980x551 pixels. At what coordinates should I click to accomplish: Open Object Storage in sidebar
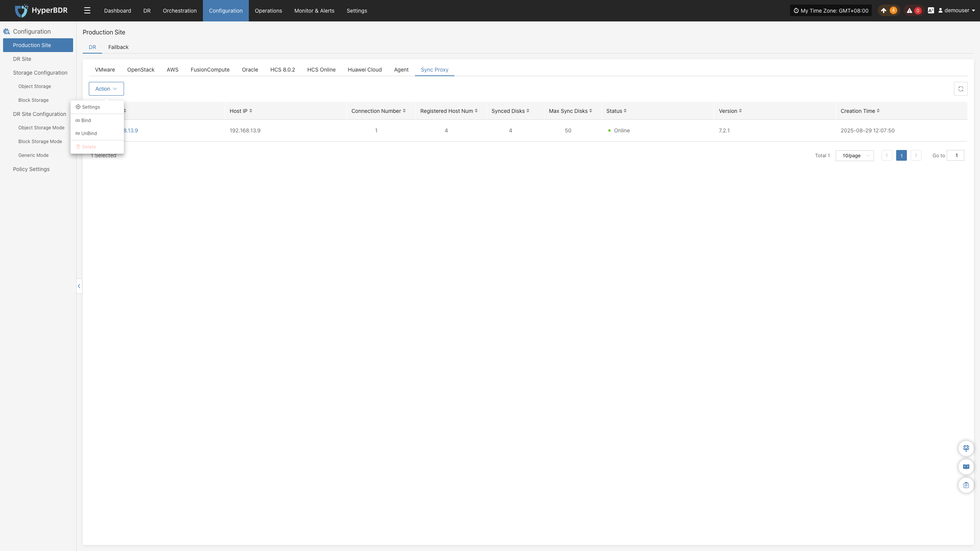click(38, 86)
